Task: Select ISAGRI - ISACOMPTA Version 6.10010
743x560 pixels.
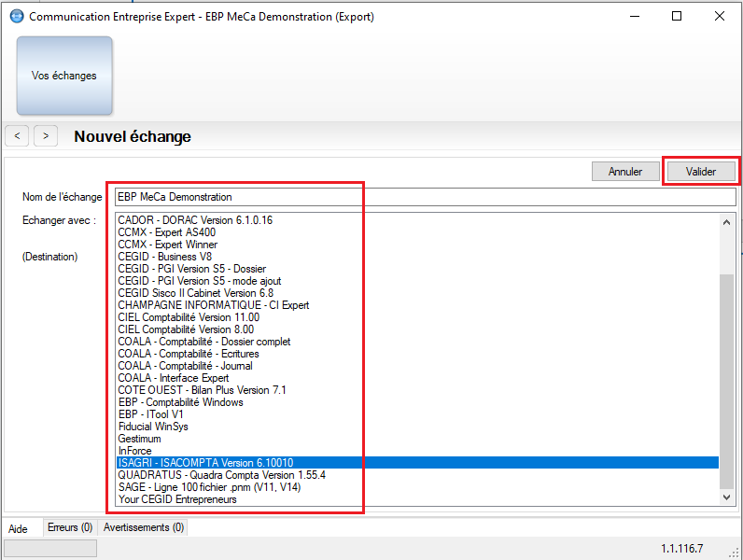Action: coord(417,463)
